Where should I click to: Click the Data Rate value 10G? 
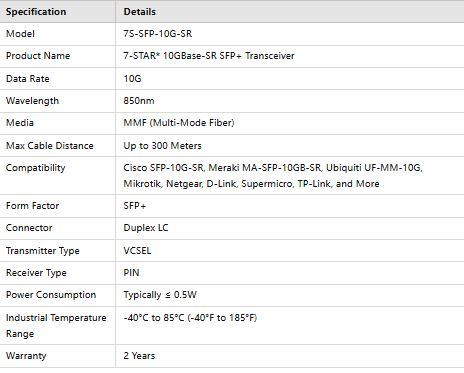click(132, 79)
